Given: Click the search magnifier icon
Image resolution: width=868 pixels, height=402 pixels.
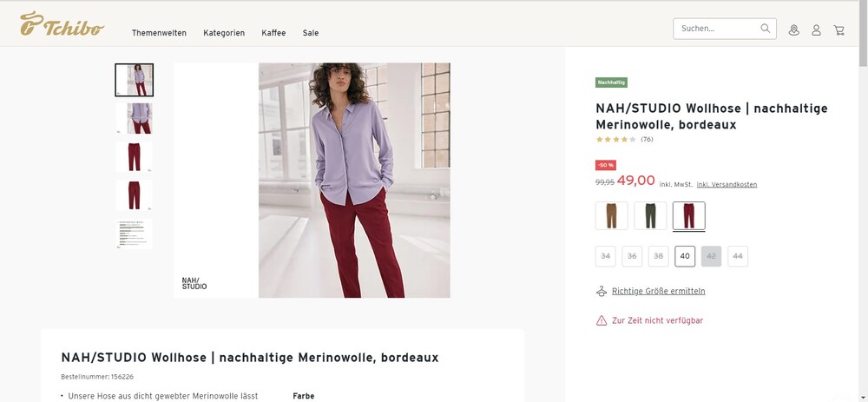Looking at the screenshot, I should (765, 29).
